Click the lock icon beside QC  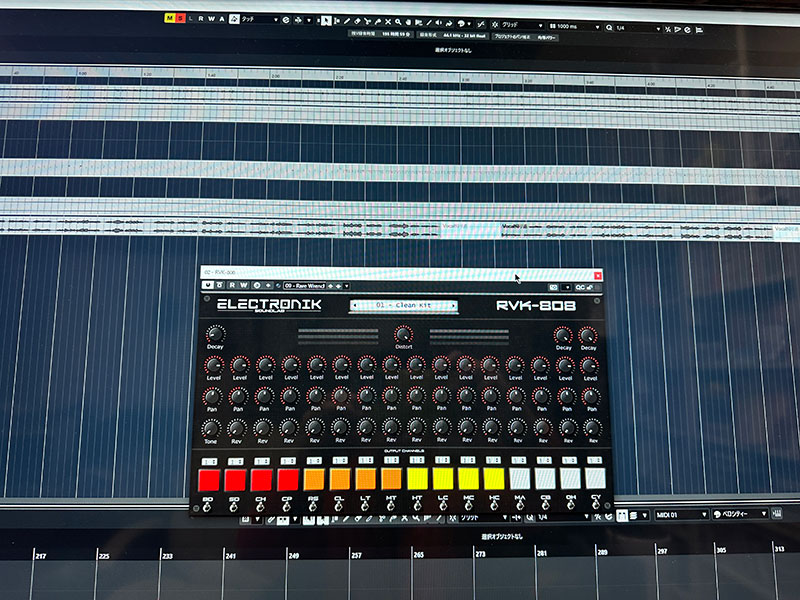590,287
